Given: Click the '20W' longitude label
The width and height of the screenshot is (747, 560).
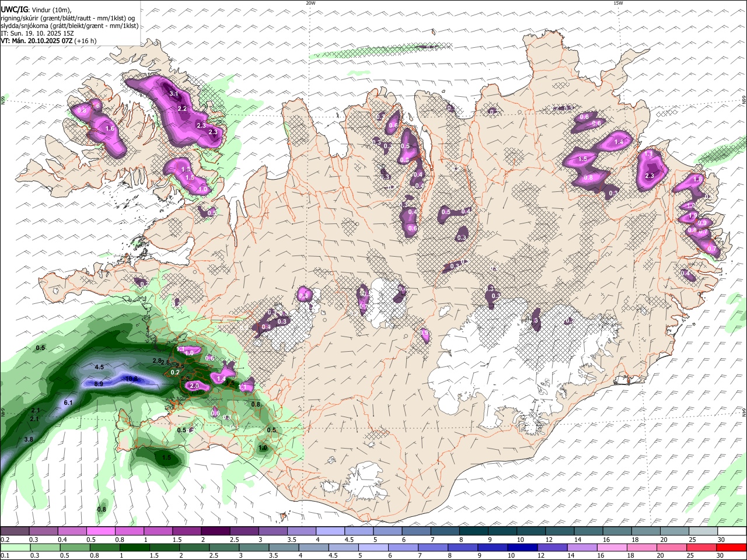Looking at the screenshot, I should point(310,3).
